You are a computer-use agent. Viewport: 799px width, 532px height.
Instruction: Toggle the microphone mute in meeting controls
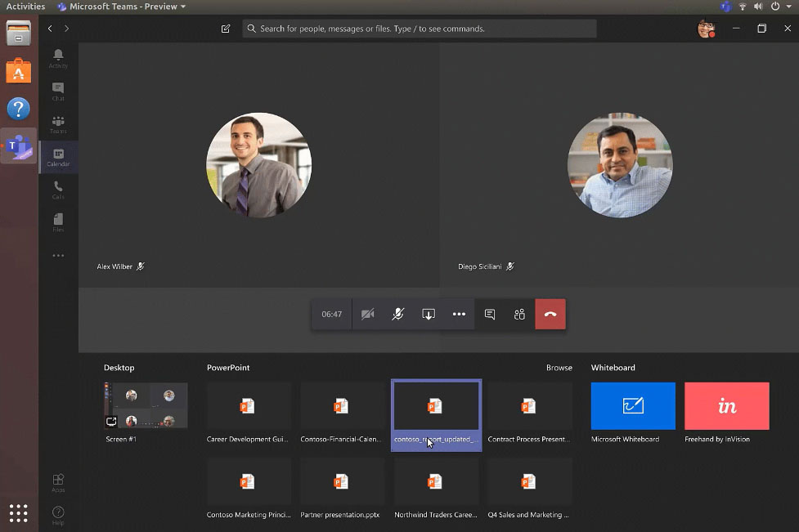(x=398, y=314)
